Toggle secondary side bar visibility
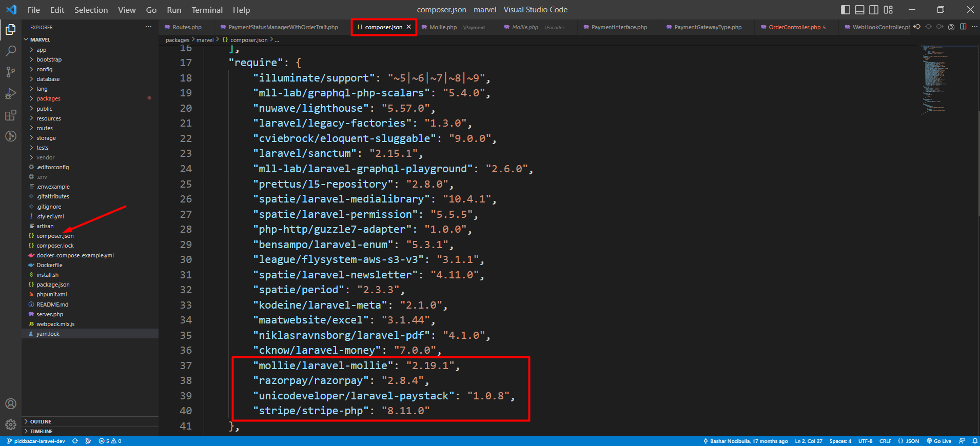Image resolution: width=980 pixels, height=446 pixels. (x=874, y=10)
